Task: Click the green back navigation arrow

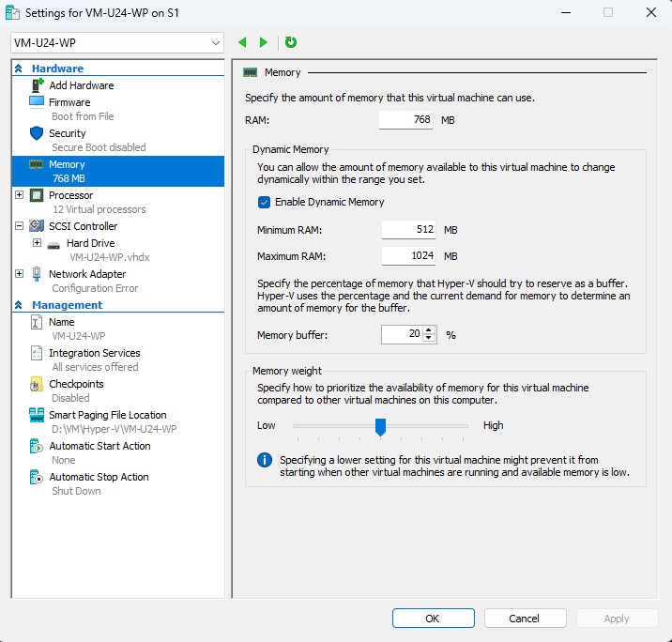Action: [x=243, y=42]
